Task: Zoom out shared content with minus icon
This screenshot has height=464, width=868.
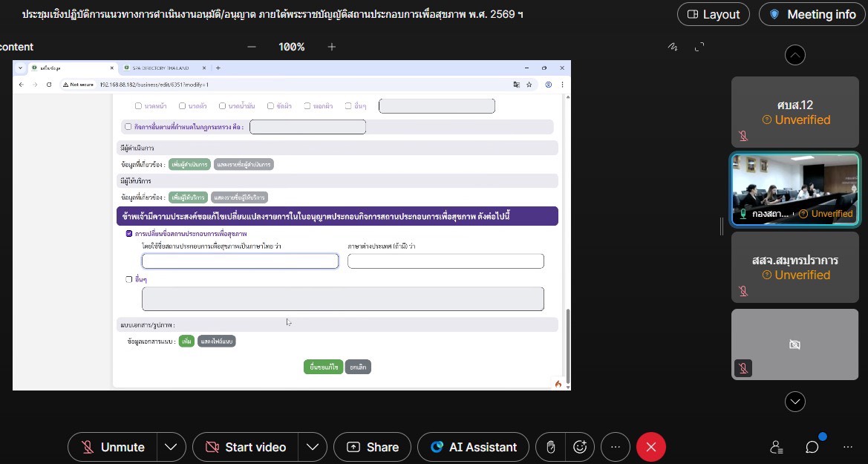Action: click(252, 47)
